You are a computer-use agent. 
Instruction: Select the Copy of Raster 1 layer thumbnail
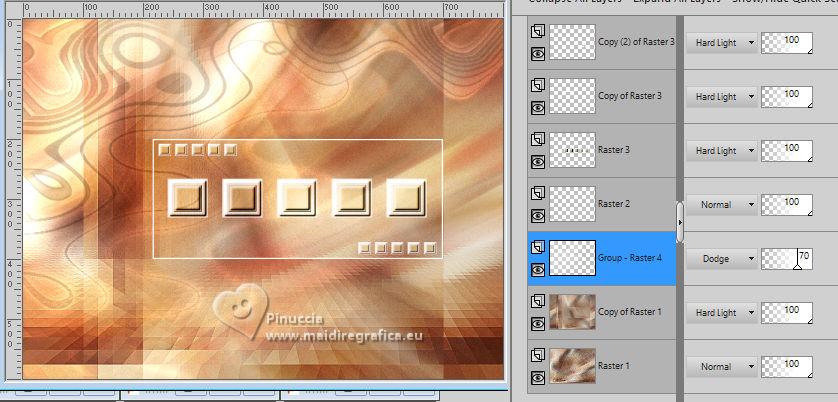pyautogui.click(x=572, y=312)
